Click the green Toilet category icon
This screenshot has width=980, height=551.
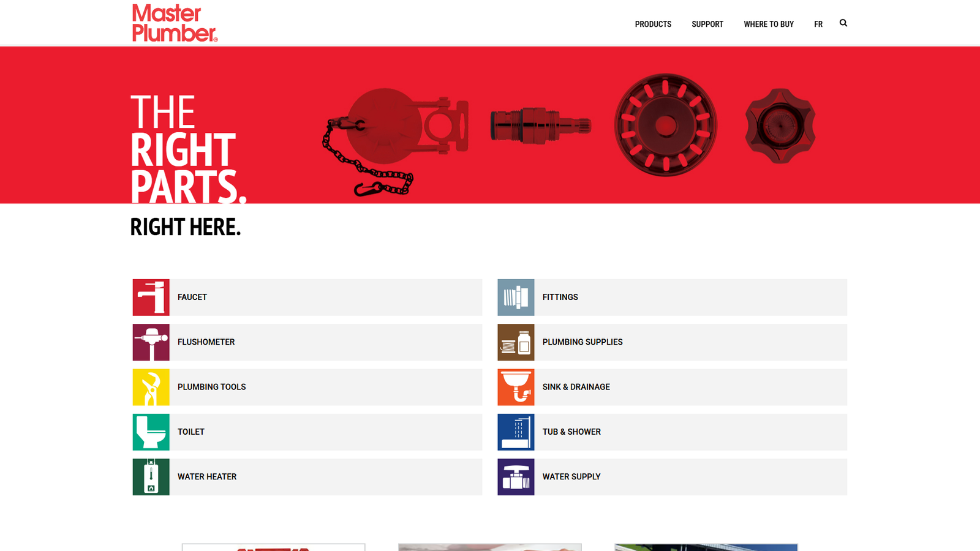(x=151, y=432)
